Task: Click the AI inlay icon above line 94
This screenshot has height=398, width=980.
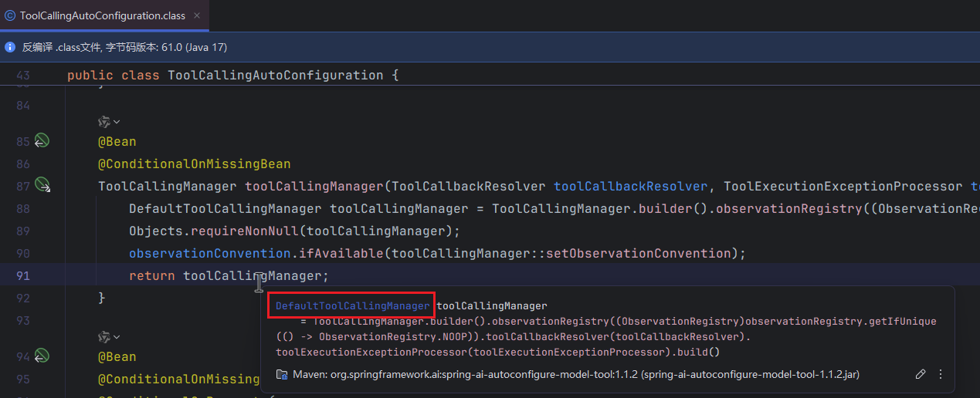Action: click(x=103, y=337)
